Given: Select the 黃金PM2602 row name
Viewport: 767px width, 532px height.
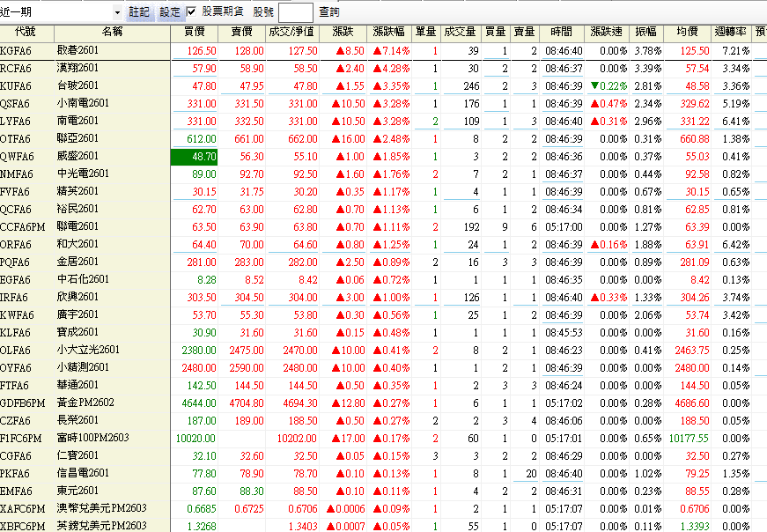Looking at the screenshot, I should 85,403.
